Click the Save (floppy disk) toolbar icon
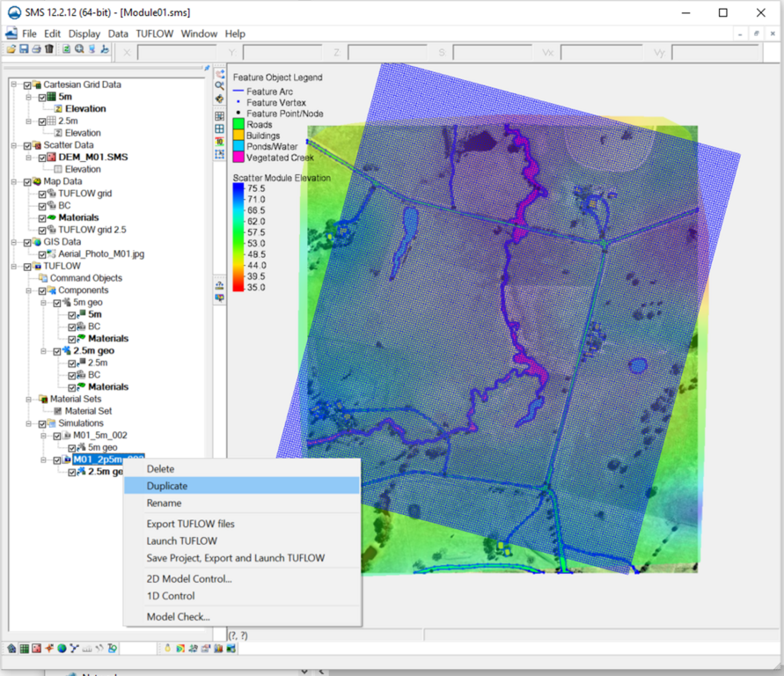Screen dimensions: 784x676 pyautogui.click(x=24, y=49)
